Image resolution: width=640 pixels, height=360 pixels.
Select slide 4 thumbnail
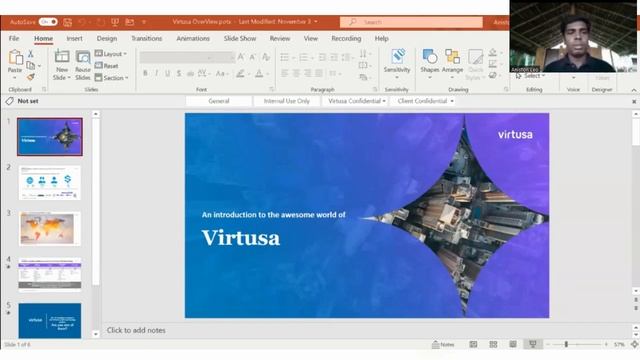50,274
